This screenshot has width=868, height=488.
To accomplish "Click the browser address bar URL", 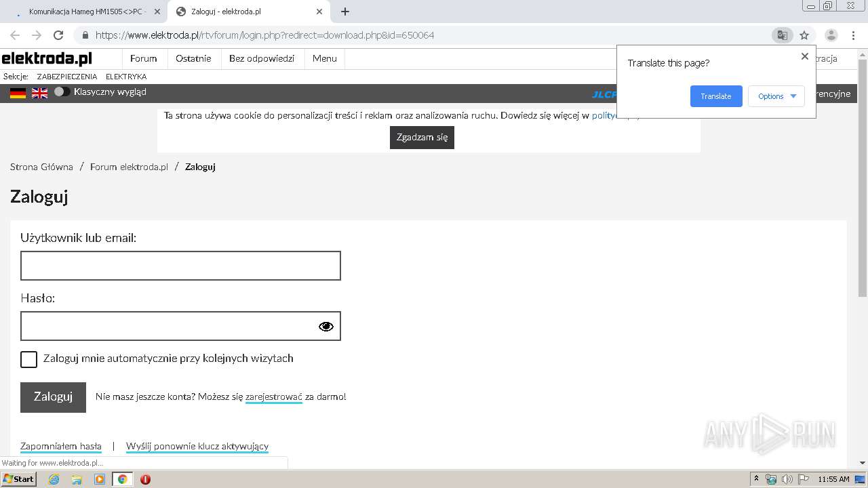I will tap(264, 35).
